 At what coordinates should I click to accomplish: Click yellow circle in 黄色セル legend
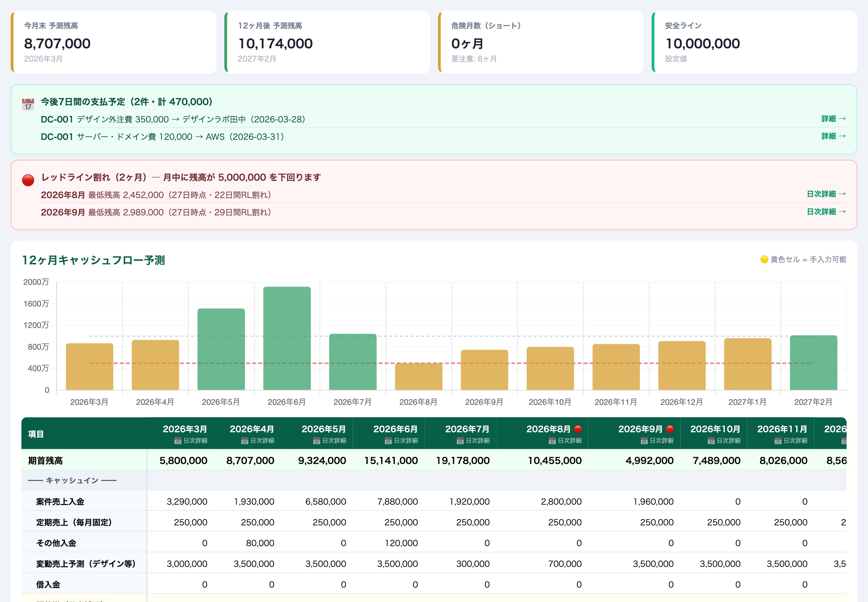point(764,260)
